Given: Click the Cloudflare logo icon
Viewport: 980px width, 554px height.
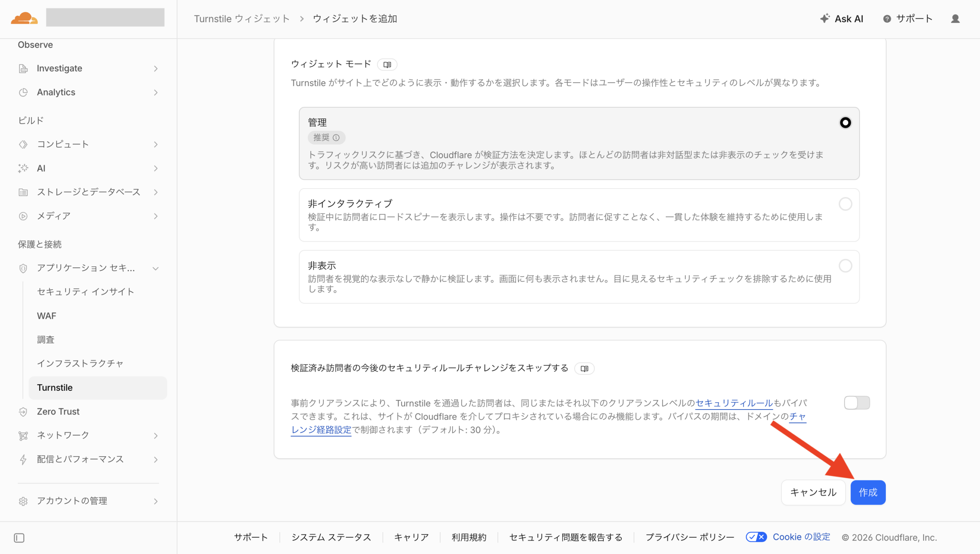Looking at the screenshot, I should [x=24, y=18].
